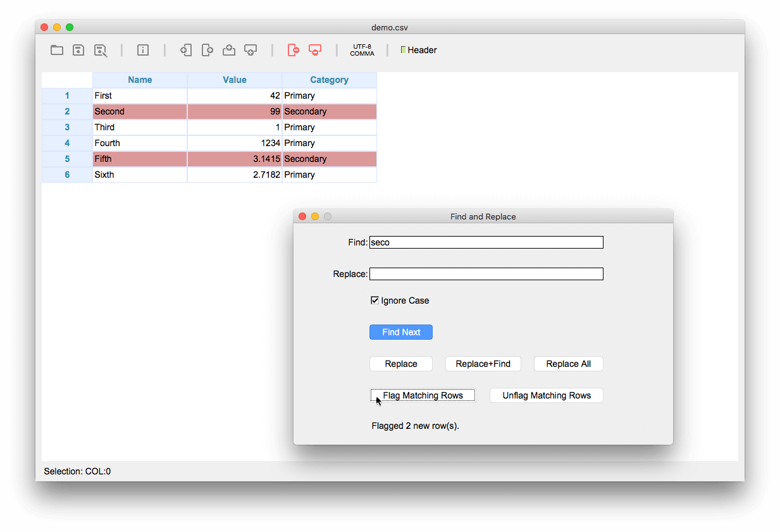Open the UTF-8 COMMA encoding selector

362,50
